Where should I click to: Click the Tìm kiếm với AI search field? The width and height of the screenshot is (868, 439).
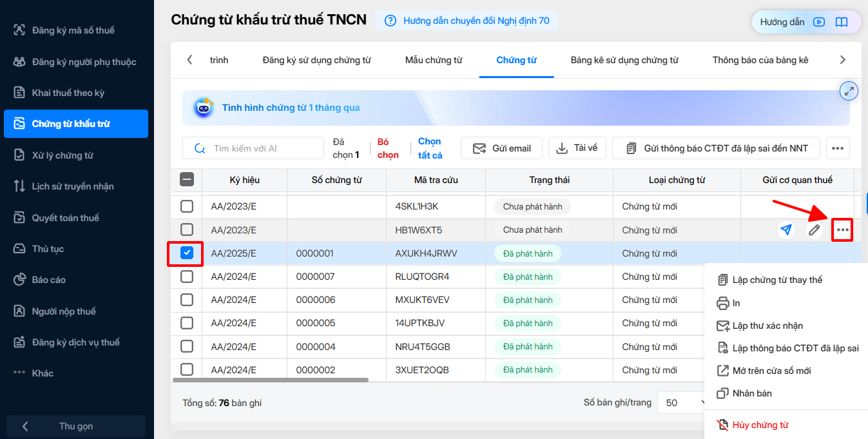pyautogui.click(x=253, y=148)
